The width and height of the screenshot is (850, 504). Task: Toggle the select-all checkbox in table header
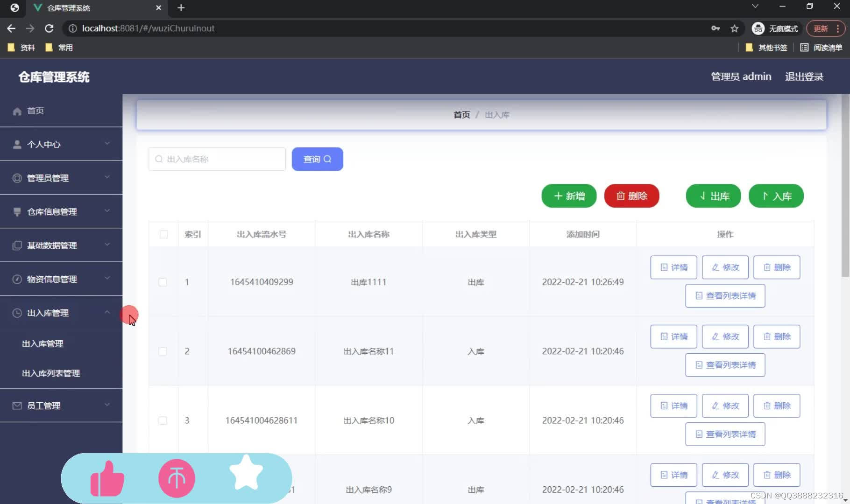click(163, 234)
